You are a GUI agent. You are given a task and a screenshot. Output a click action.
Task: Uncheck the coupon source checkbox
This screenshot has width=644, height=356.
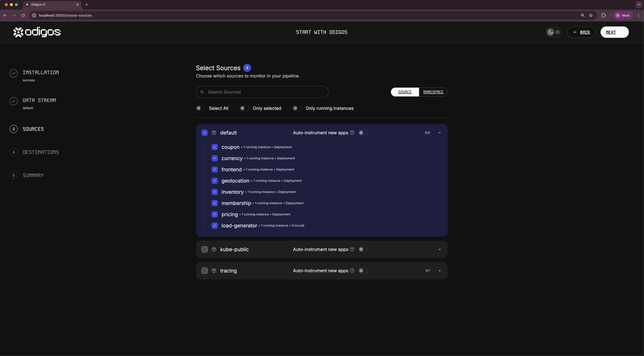click(x=214, y=147)
